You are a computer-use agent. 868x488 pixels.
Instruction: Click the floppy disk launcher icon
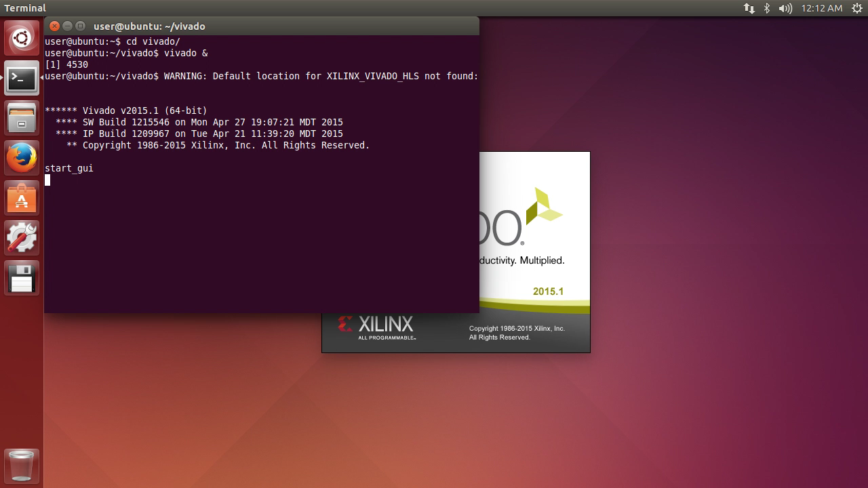(21, 278)
